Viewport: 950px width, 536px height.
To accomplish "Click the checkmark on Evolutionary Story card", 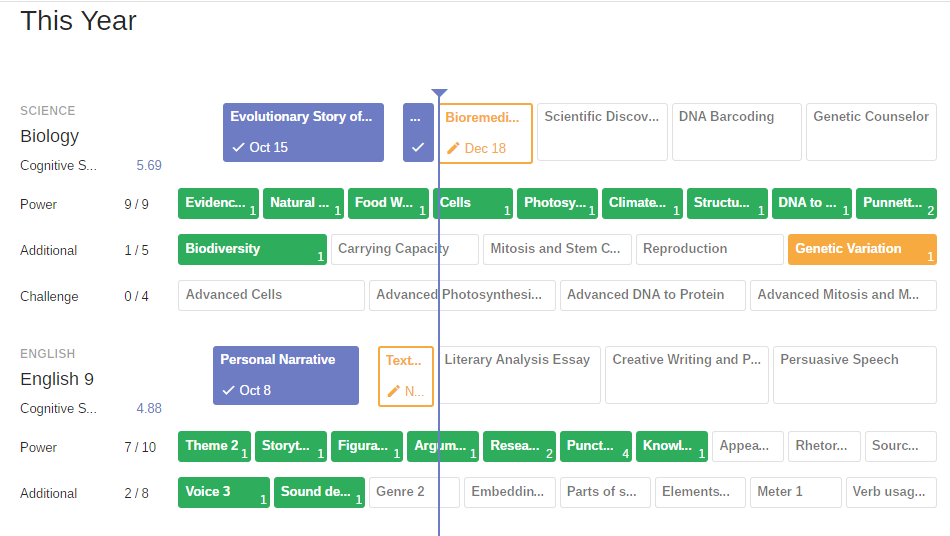I will pyautogui.click(x=238, y=148).
